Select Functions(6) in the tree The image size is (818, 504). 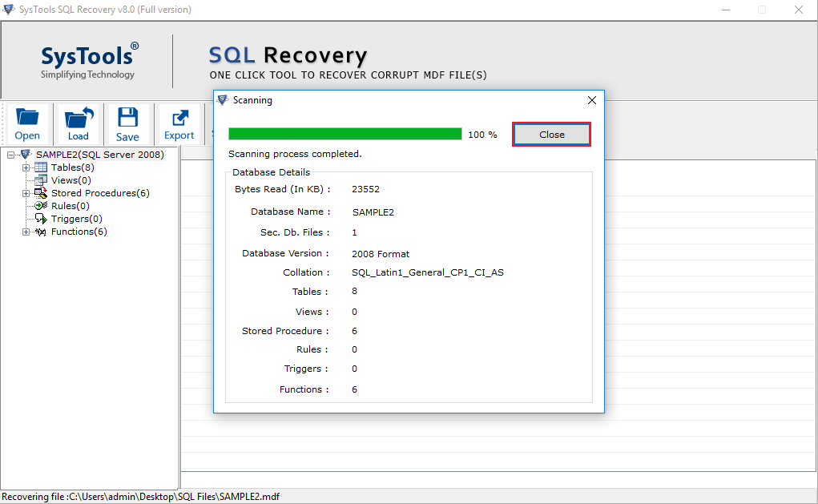79,232
